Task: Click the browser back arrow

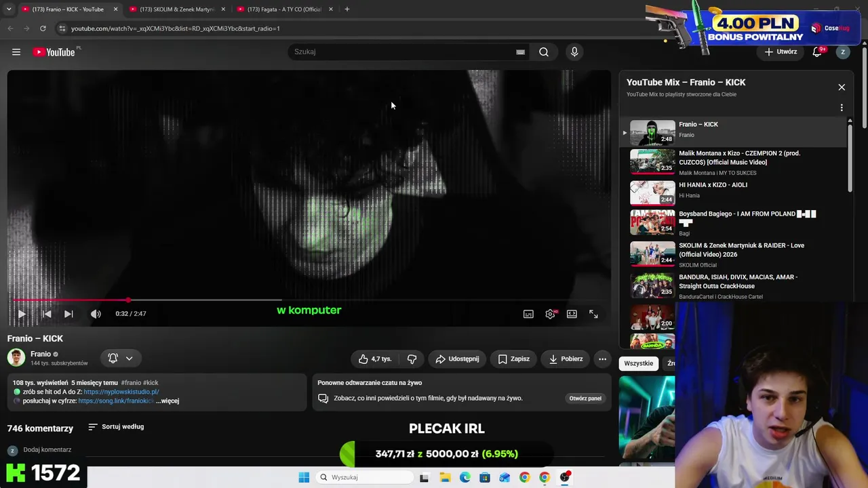Action: [x=10, y=28]
